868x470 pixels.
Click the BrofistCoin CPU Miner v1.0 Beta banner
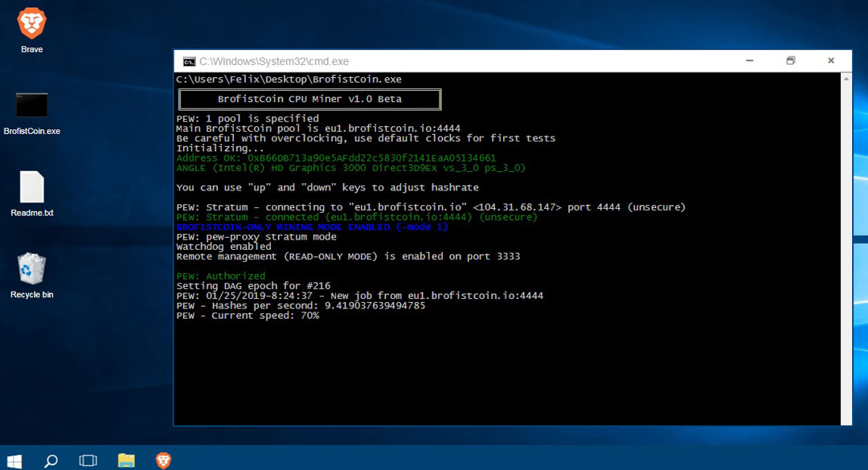click(x=310, y=99)
